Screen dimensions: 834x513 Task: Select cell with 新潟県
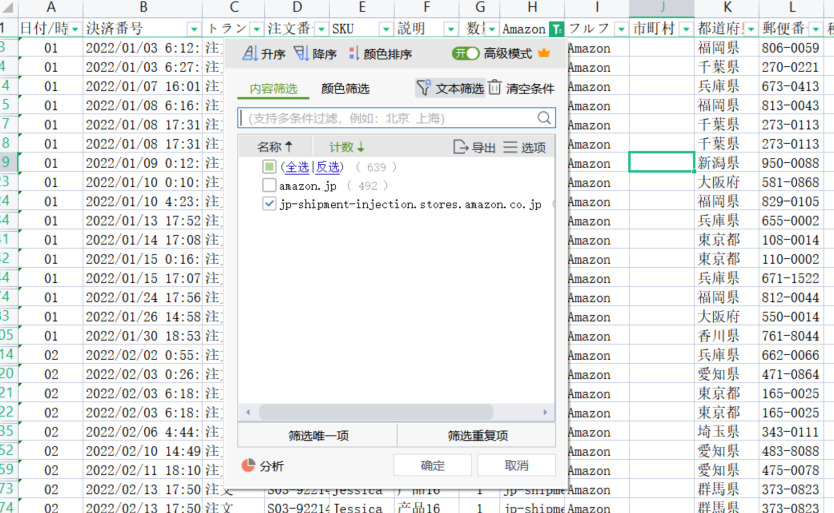coord(727,163)
